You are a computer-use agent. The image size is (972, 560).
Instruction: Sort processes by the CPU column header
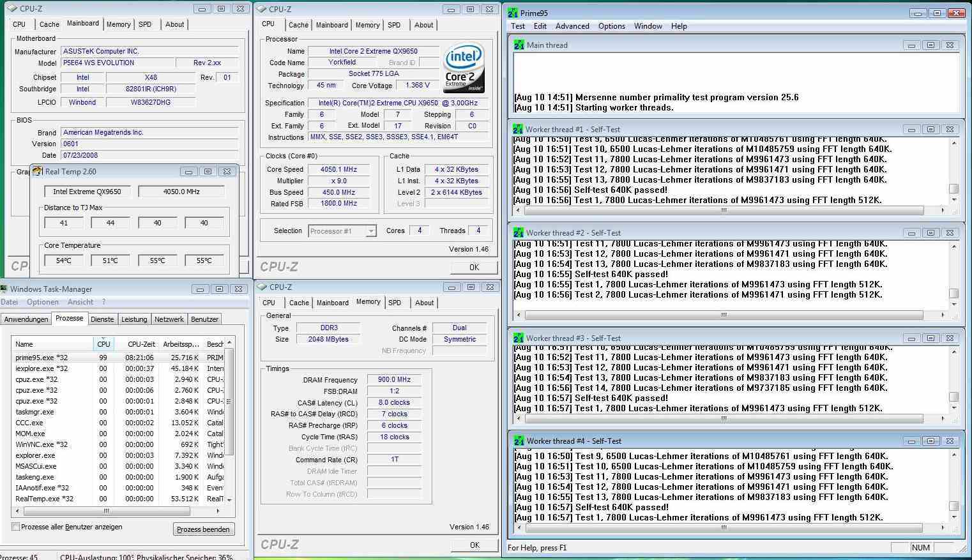click(103, 344)
